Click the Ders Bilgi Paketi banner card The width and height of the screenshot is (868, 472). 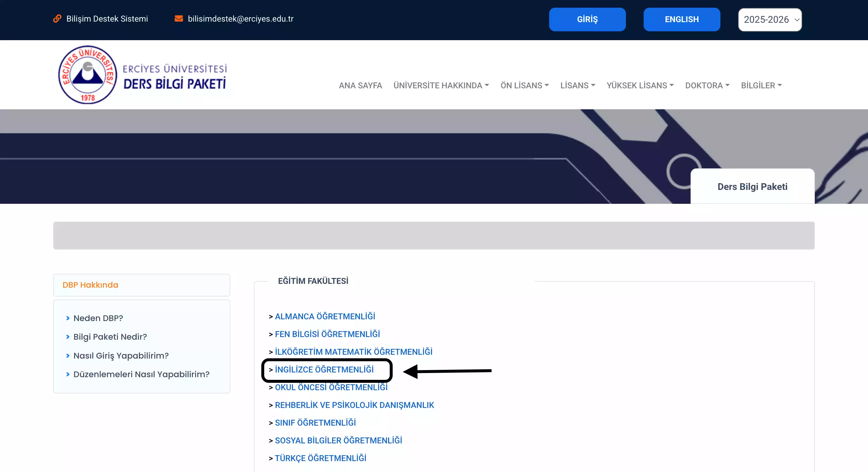click(x=752, y=187)
